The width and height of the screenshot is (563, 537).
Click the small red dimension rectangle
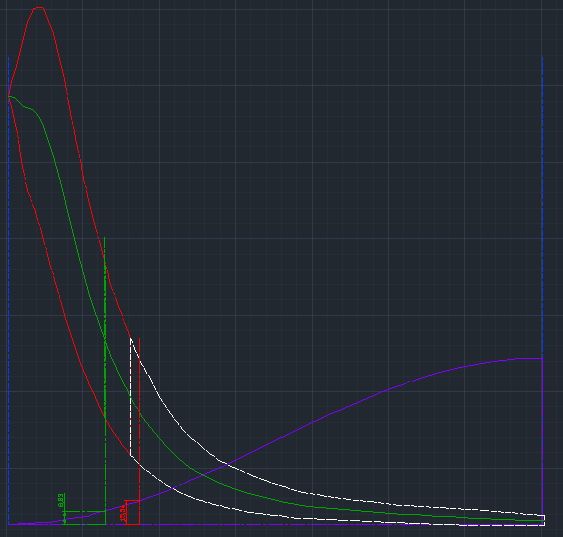[132, 513]
